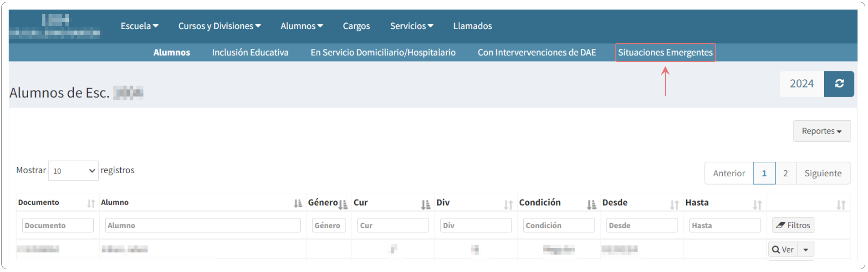Screen dimensions: 868x272
Task: Go to page 2 of results
Action: (785, 174)
